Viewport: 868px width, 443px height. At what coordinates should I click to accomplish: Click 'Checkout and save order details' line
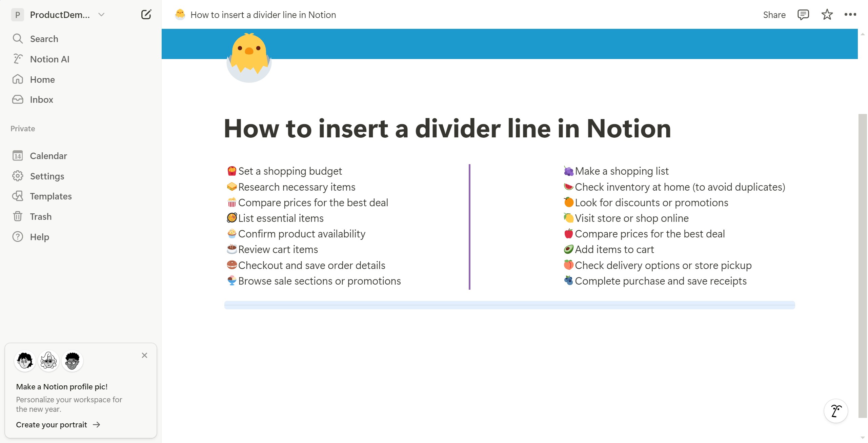[311, 265]
